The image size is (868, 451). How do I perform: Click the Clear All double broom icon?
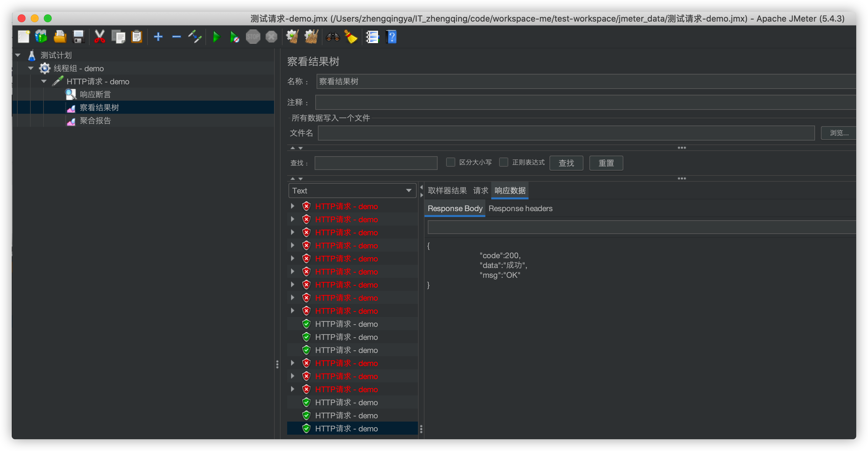[x=311, y=37]
